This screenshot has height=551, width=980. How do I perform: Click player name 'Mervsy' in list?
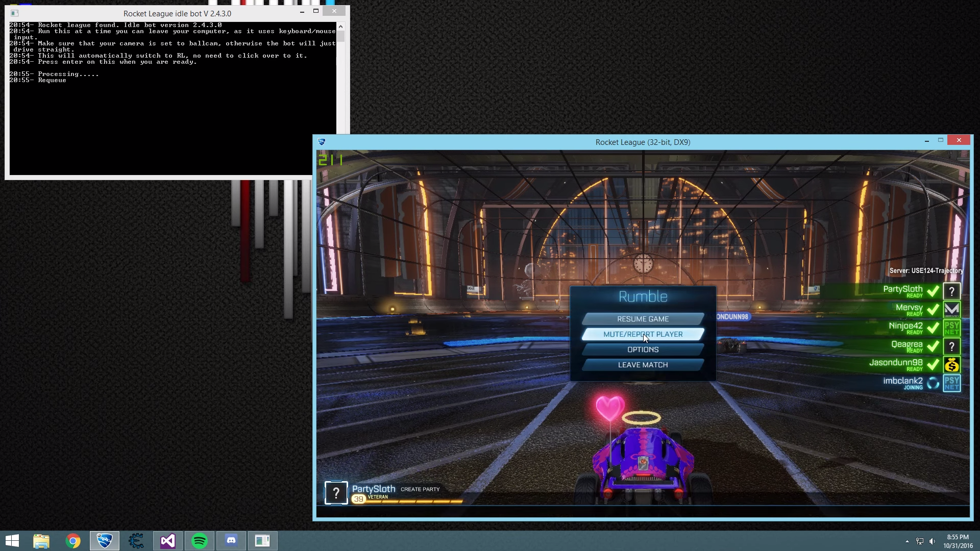(909, 308)
